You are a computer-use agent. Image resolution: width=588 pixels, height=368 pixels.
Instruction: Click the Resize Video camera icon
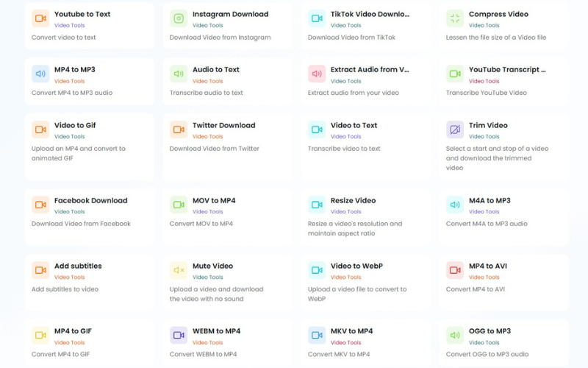(317, 205)
